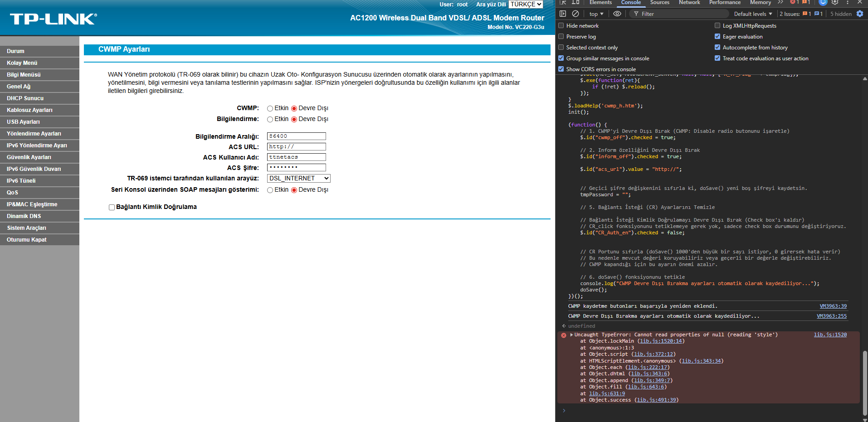Open the VM3963:255 source link
This screenshot has height=422, width=868.
832,316
